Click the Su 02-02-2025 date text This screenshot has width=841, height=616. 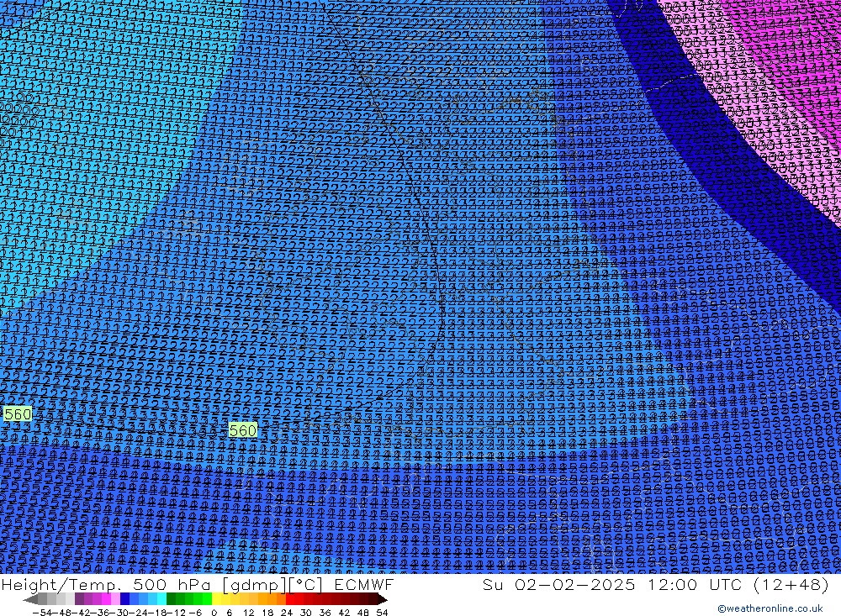click(x=558, y=584)
